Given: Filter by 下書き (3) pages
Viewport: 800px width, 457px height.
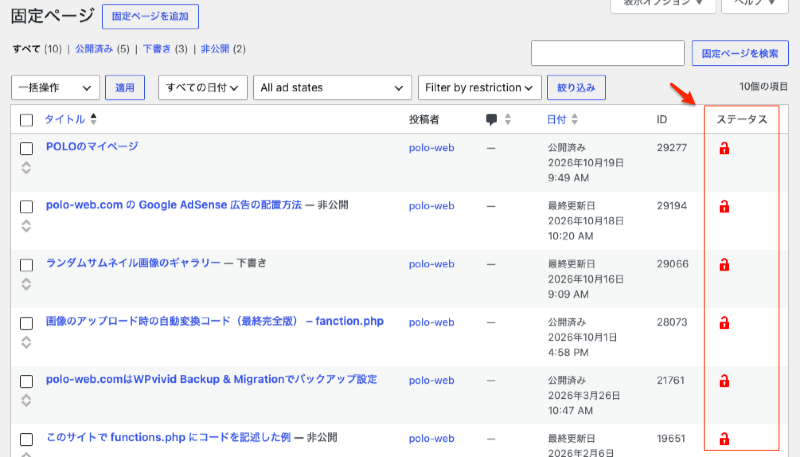Looking at the screenshot, I should pyautogui.click(x=165, y=49).
